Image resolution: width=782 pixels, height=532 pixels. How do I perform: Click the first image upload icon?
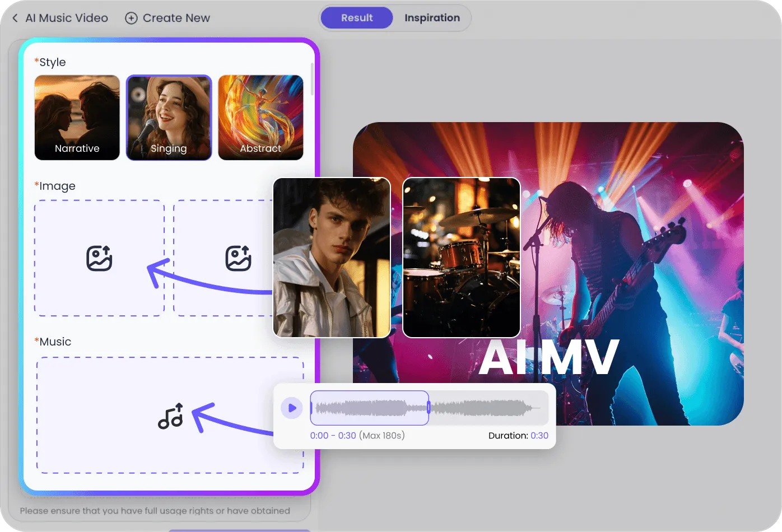click(99, 259)
